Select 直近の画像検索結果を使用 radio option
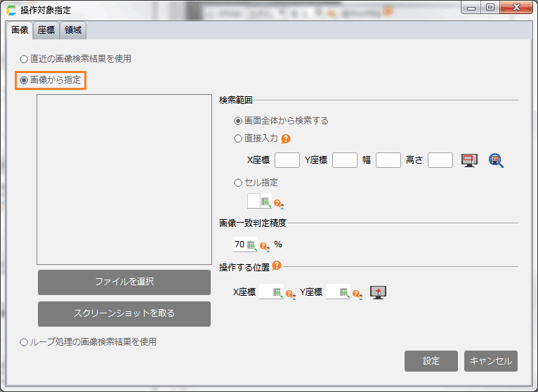The image size is (538, 392). coord(24,59)
